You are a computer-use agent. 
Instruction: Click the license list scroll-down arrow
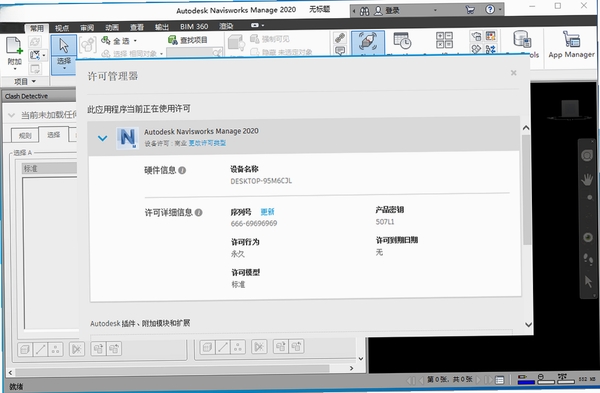click(528, 325)
